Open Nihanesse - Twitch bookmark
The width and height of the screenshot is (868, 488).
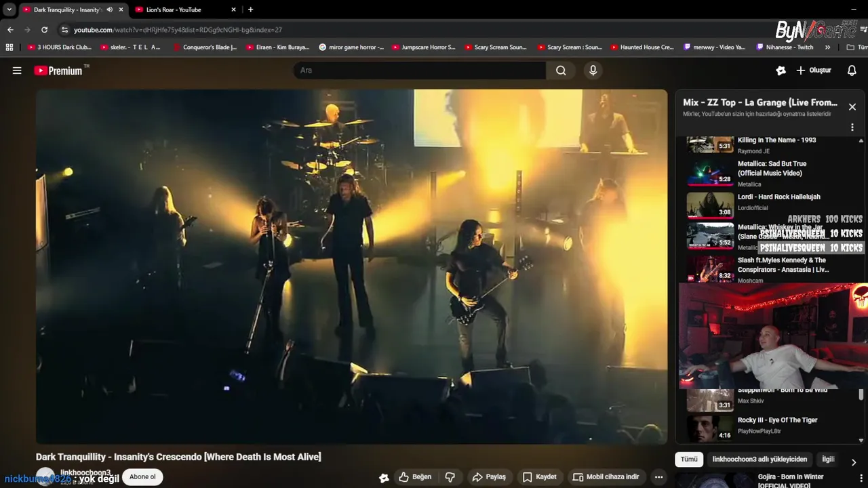tap(783, 47)
